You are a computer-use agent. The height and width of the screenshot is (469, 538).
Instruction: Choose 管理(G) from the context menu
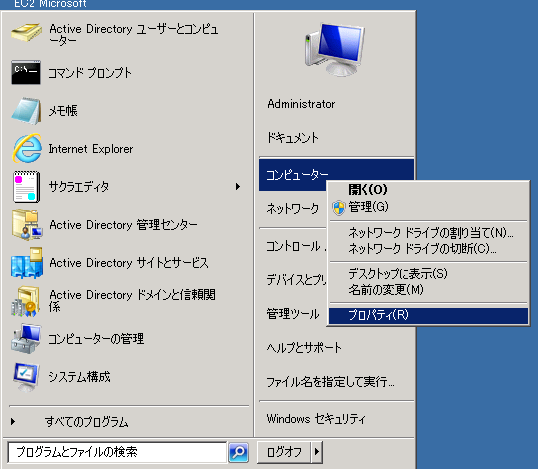pos(428,207)
